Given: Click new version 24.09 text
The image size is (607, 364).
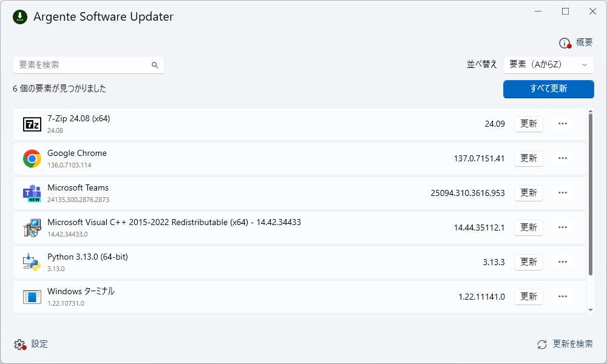Looking at the screenshot, I should coord(495,124).
